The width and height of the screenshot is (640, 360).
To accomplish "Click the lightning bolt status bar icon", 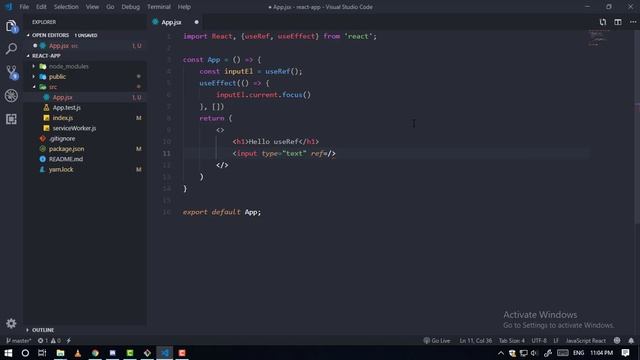I will (69, 340).
